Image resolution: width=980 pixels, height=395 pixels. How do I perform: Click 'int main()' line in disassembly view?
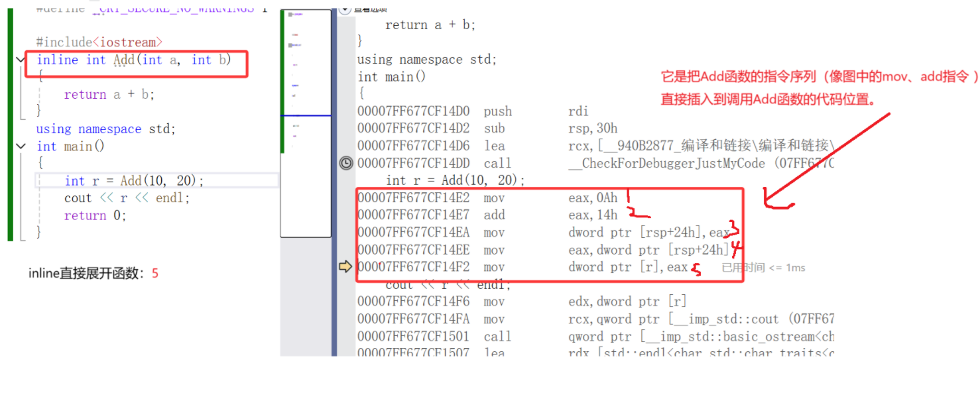click(x=392, y=77)
